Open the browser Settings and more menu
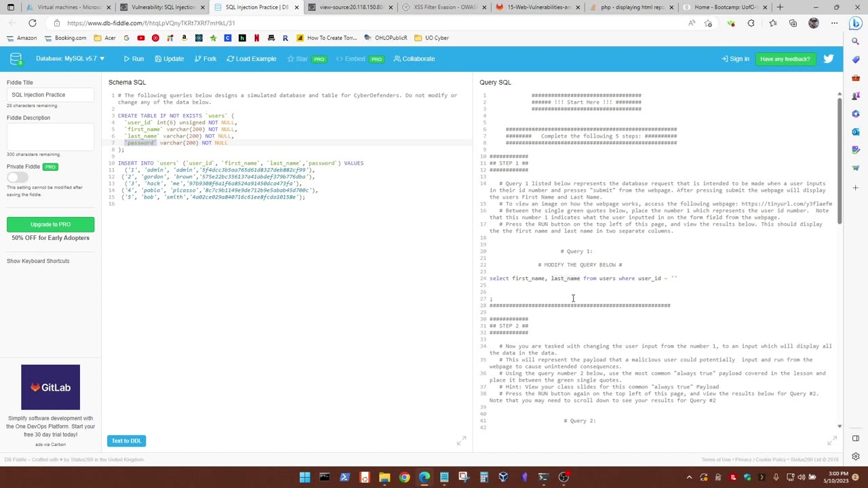Image resolution: width=868 pixels, height=488 pixels. 835,23
